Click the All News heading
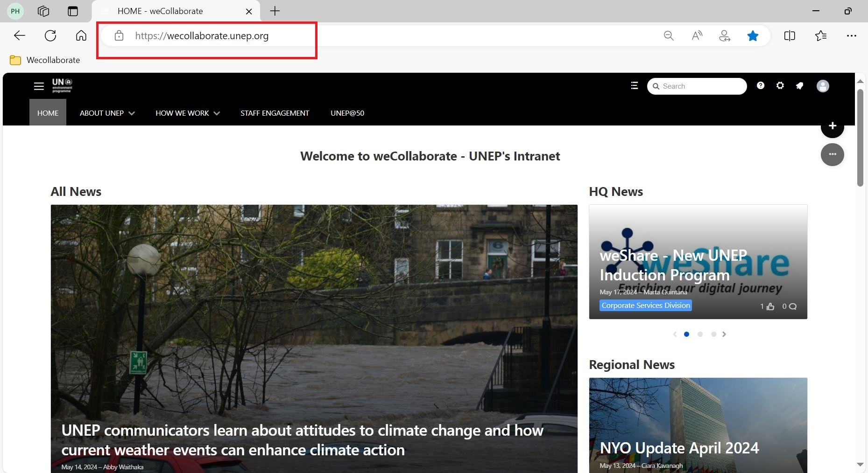Image resolution: width=868 pixels, height=473 pixels. 76,192
